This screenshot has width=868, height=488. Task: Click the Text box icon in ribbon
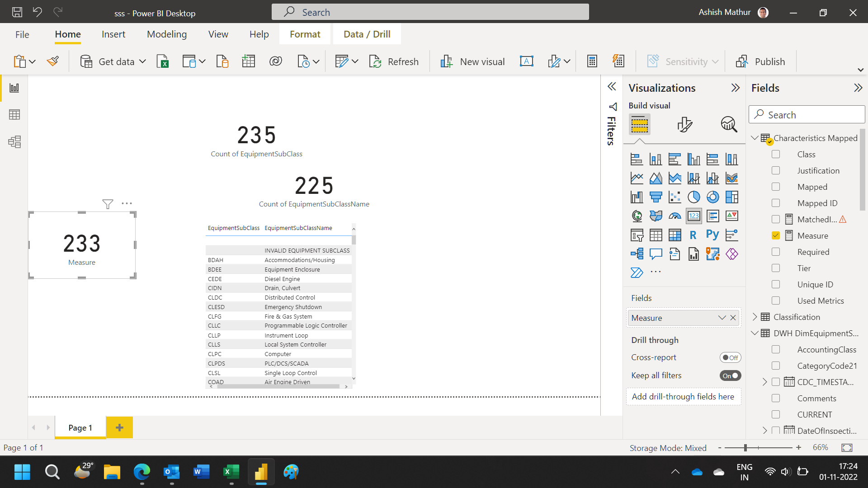(527, 61)
